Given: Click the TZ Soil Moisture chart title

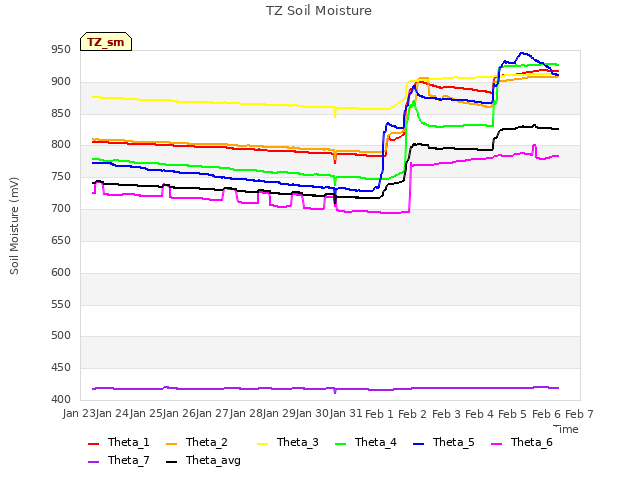Looking at the screenshot, I should 319,11.
